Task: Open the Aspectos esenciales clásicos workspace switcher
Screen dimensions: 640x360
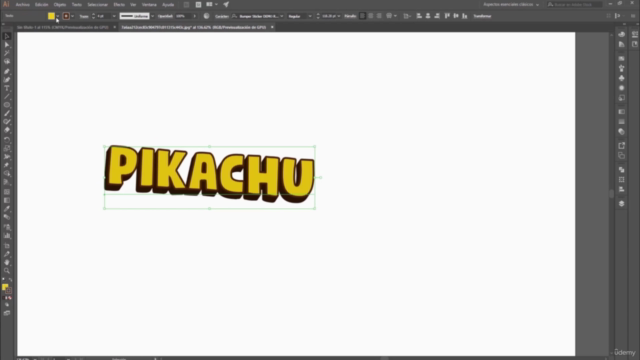Action: point(511,4)
